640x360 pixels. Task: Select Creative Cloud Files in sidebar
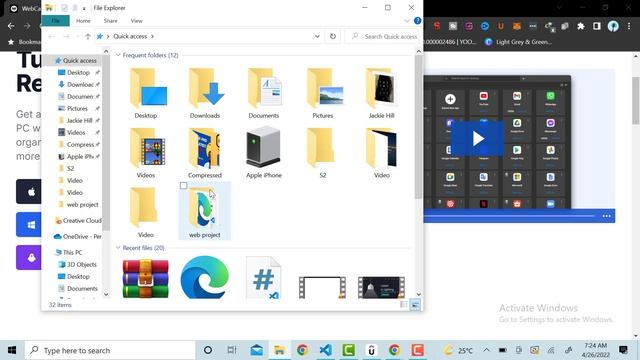tap(78, 220)
